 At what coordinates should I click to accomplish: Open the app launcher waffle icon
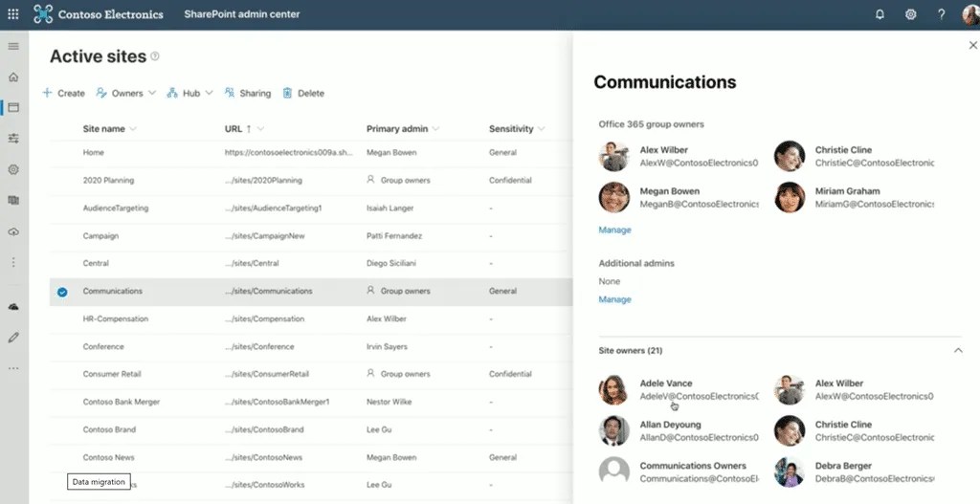[13, 13]
